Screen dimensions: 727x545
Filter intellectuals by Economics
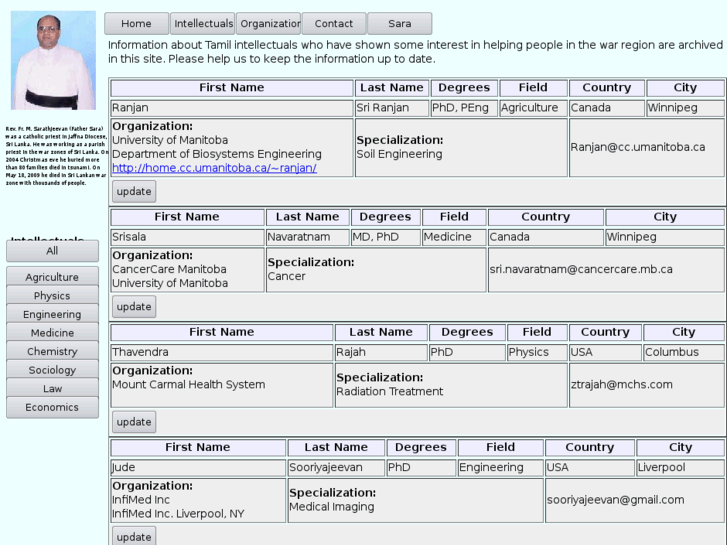(x=52, y=407)
